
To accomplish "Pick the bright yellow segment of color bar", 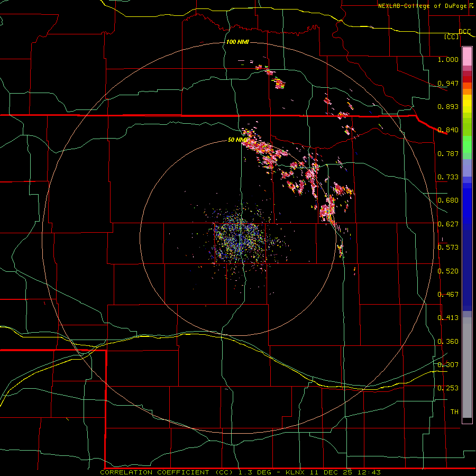I will (x=467, y=104).
